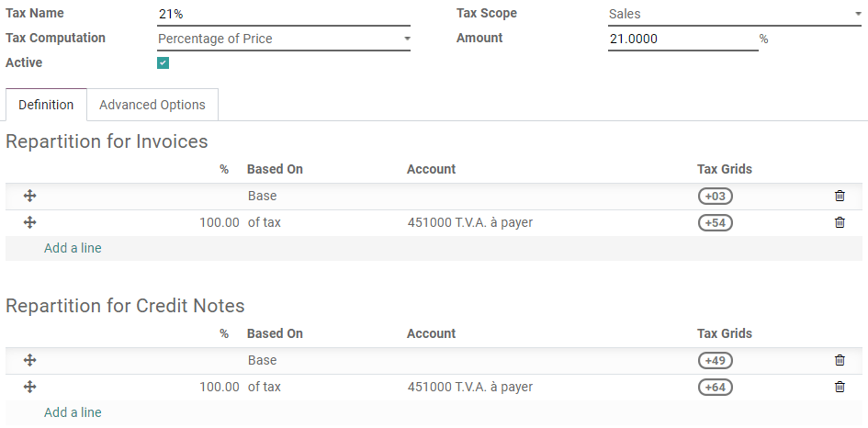The height and width of the screenshot is (428, 868).
Task: Click the +64 tax grid tag
Action: [x=716, y=387]
